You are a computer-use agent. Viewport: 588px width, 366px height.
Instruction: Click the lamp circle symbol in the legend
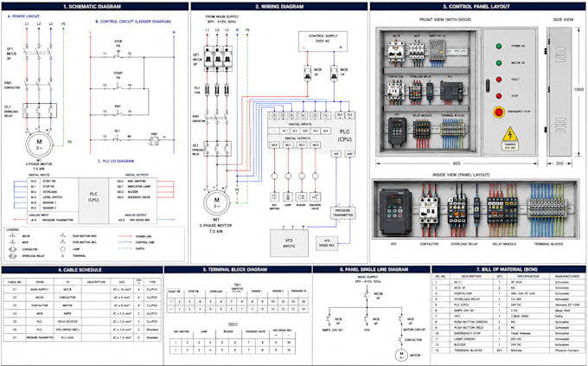pos(62,249)
